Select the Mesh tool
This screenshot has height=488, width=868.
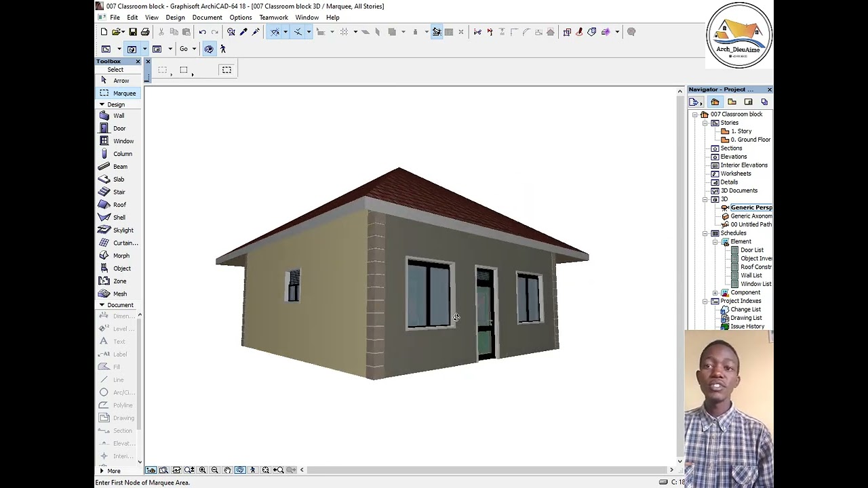click(x=119, y=294)
